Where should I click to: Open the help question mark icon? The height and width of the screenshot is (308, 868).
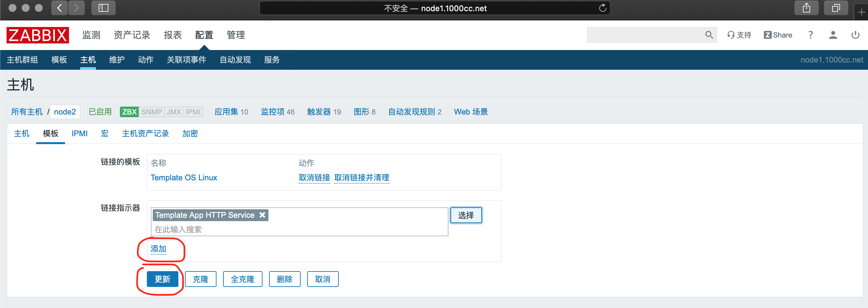point(811,35)
